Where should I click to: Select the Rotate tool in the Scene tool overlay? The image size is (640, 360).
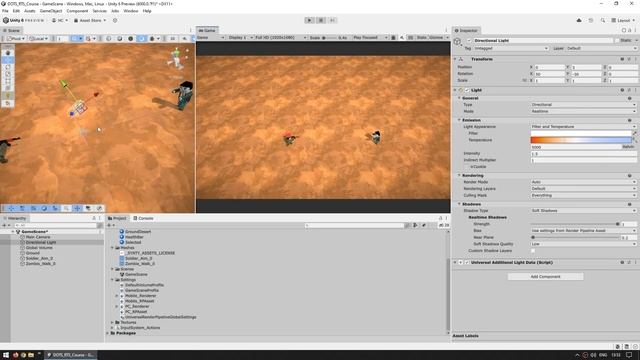pos(8,67)
